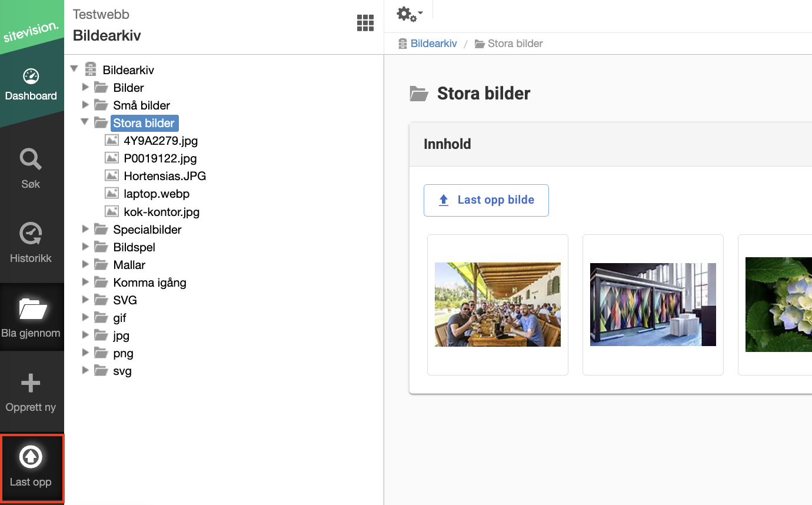Open the nine-square grid app switcher
The width and height of the screenshot is (812, 505).
pyautogui.click(x=365, y=23)
